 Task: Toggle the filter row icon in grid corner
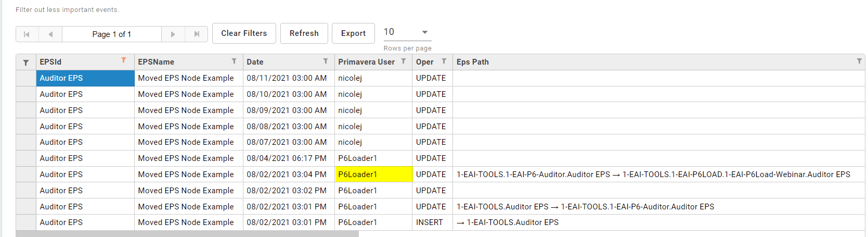coord(26,63)
